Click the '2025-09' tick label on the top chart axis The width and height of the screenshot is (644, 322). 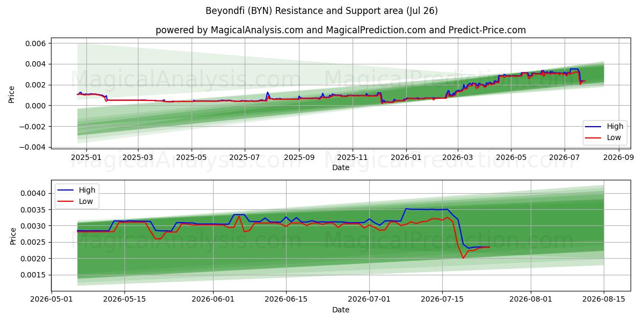299,158
